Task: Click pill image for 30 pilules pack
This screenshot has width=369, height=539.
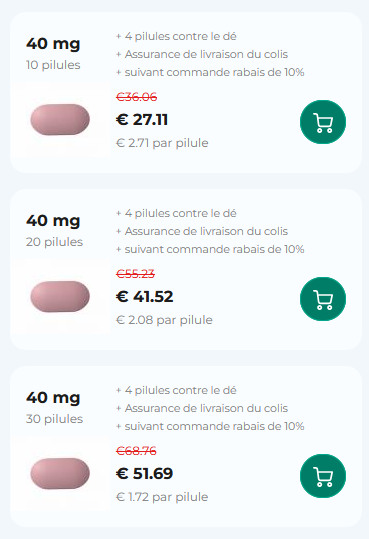Action: 60,473
